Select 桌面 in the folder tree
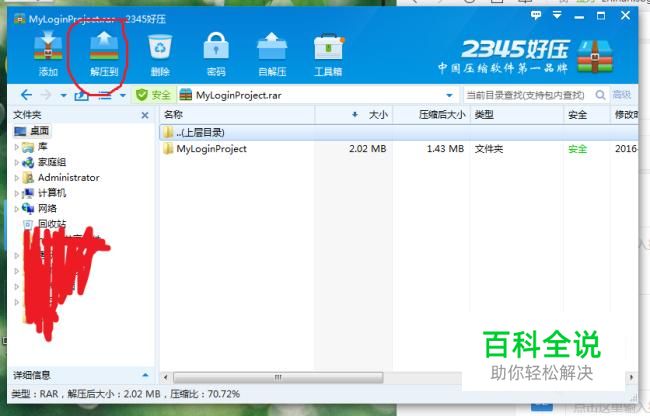The width and height of the screenshot is (650, 416). point(32,131)
